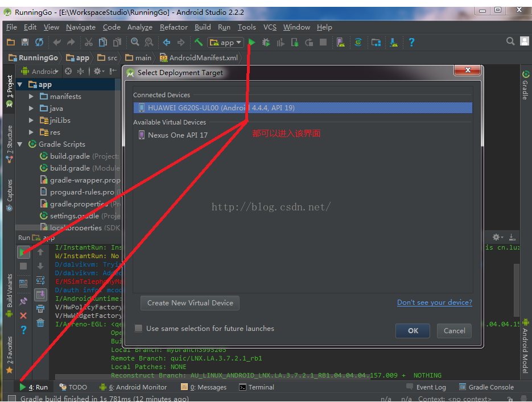
Task: Click the Back navigation arrow
Action: (167, 43)
